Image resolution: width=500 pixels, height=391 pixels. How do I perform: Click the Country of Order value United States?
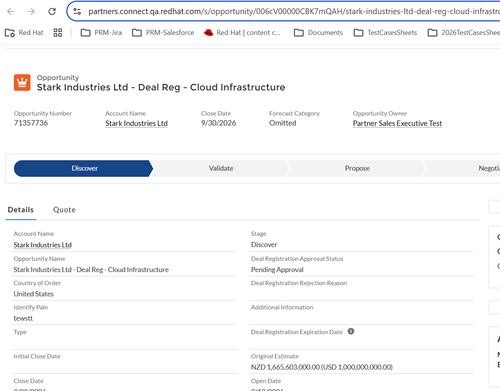(x=34, y=294)
